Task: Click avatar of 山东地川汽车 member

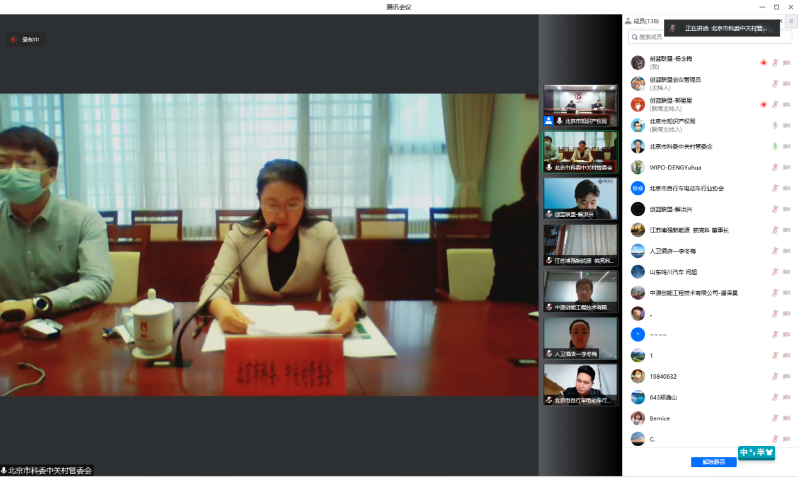Action: coord(637,272)
